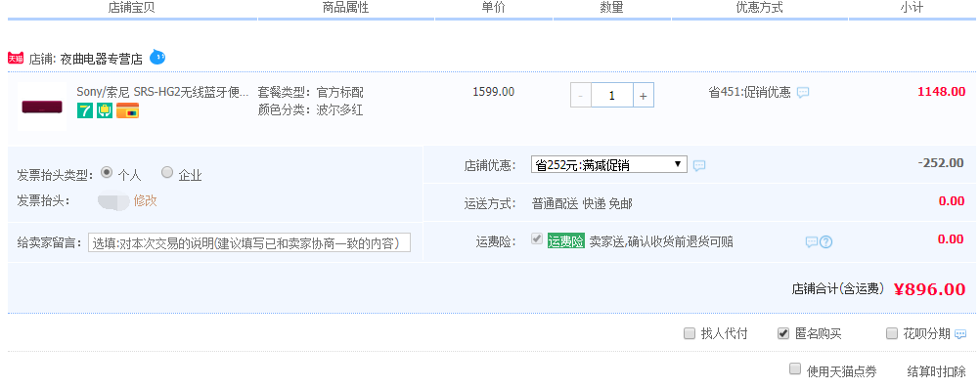This screenshot has width=980, height=389.
Task: Click the 结算时扣除 text
Action: (936, 371)
